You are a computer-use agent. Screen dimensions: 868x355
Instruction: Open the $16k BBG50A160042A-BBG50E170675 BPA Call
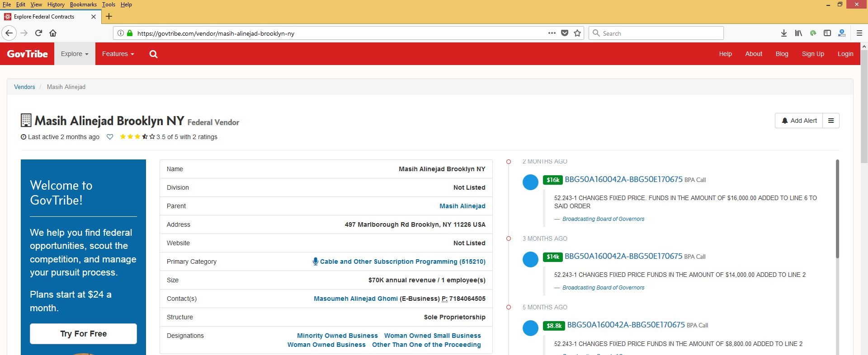pos(623,179)
